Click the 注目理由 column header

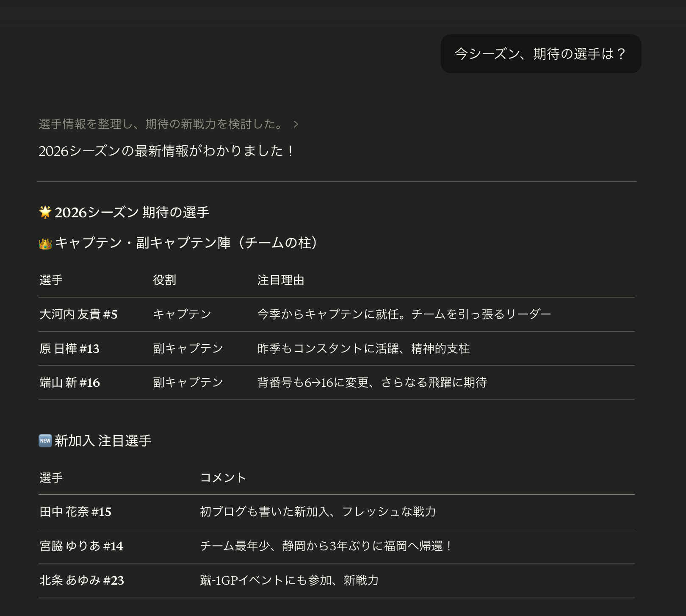tap(281, 279)
